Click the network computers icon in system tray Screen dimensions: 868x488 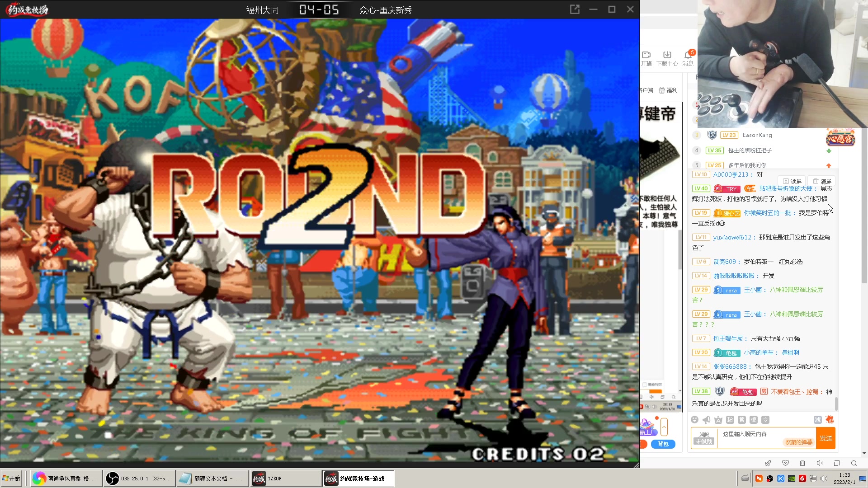tap(813, 479)
